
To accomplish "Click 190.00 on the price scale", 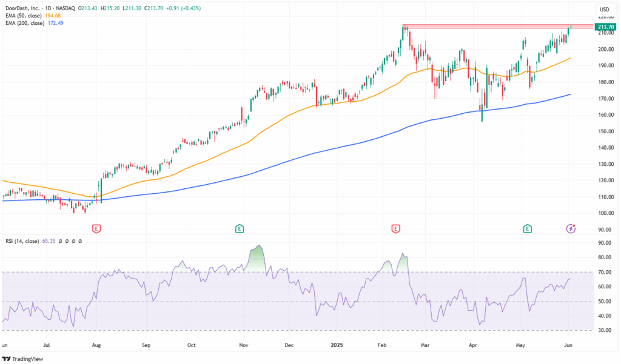I will click(x=606, y=65).
